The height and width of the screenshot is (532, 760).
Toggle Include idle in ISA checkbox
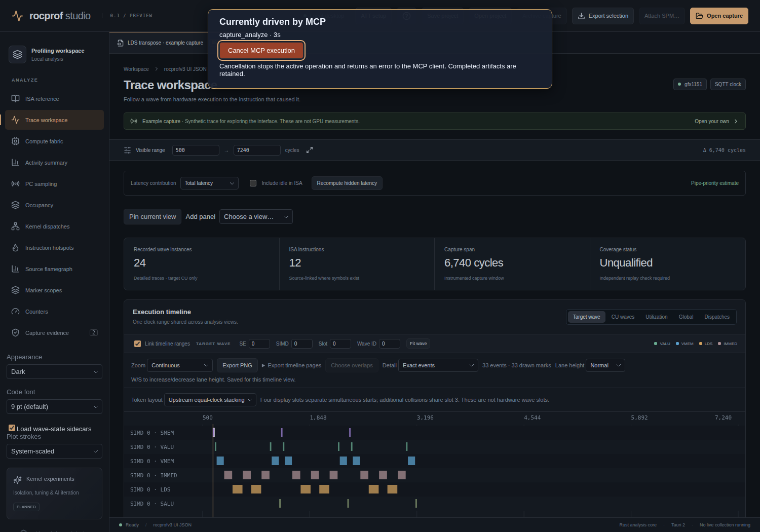253,183
